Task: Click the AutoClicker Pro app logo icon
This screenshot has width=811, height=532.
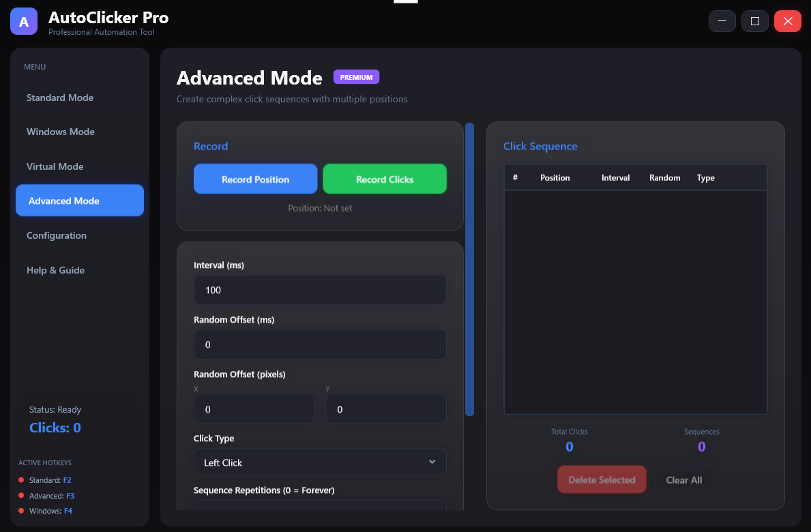Action: point(23,21)
